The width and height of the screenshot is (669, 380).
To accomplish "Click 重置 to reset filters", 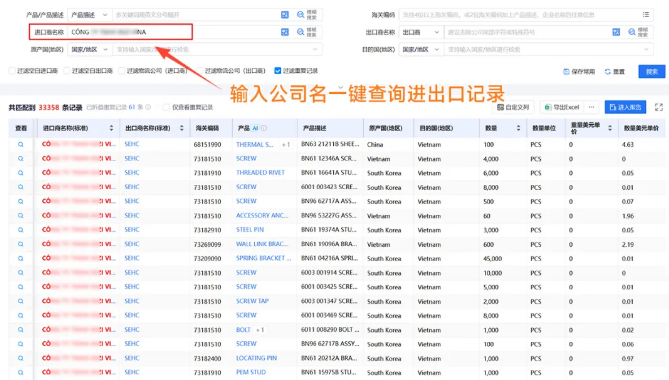I will (x=615, y=72).
